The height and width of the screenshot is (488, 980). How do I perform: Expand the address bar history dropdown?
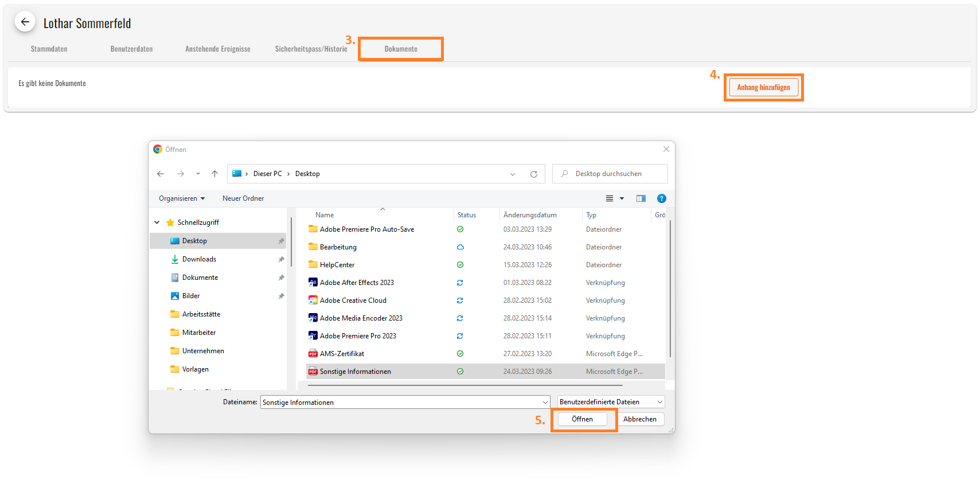tap(513, 174)
